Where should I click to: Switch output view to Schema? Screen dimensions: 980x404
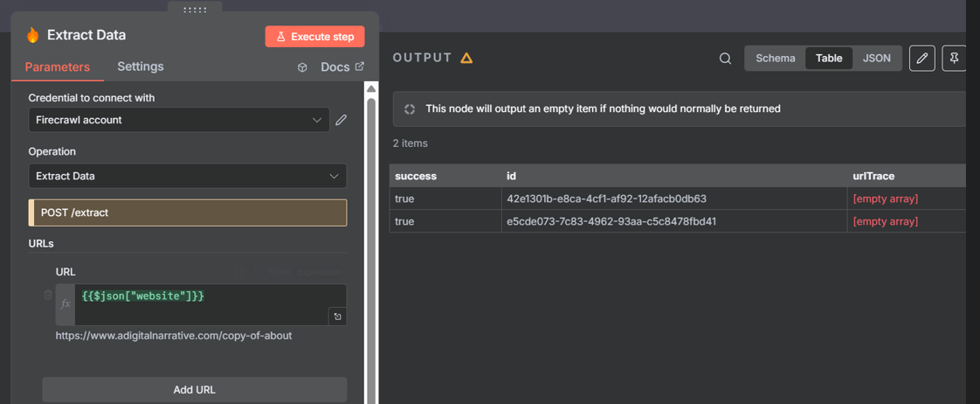point(775,59)
